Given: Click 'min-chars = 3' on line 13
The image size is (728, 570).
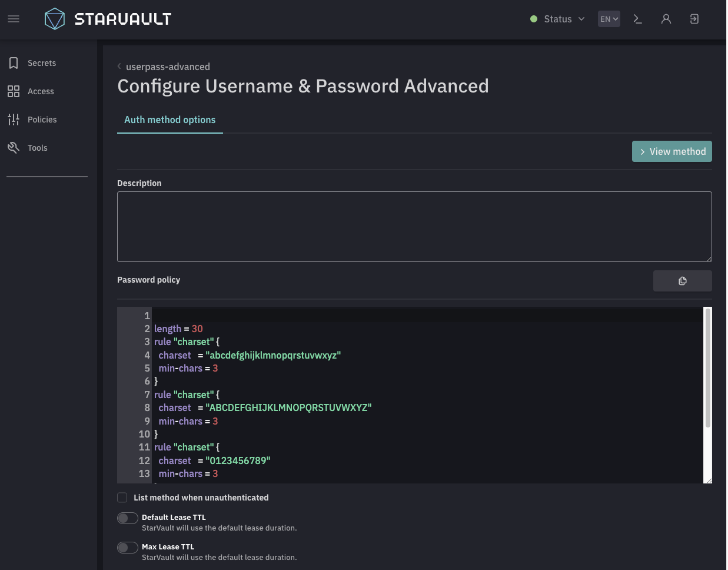Looking at the screenshot, I should click(188, 473).
